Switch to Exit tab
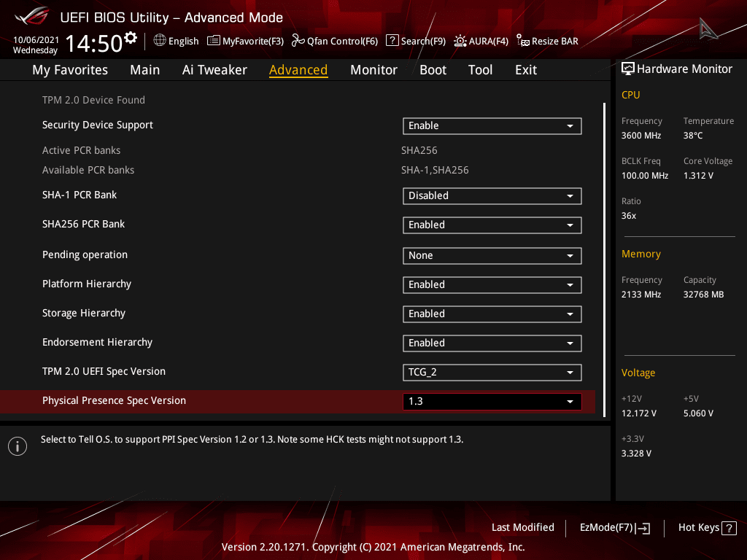 [526, 70]
